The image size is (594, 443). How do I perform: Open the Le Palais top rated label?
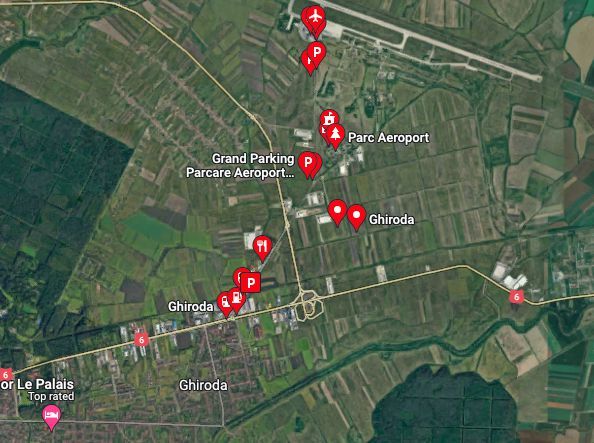click(x=37, y=390)
